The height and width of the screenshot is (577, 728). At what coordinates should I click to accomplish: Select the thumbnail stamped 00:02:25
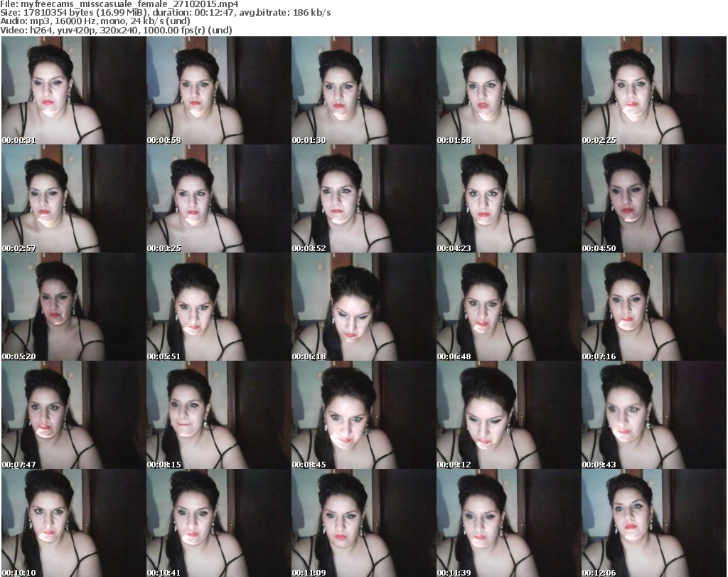point(654,90)
